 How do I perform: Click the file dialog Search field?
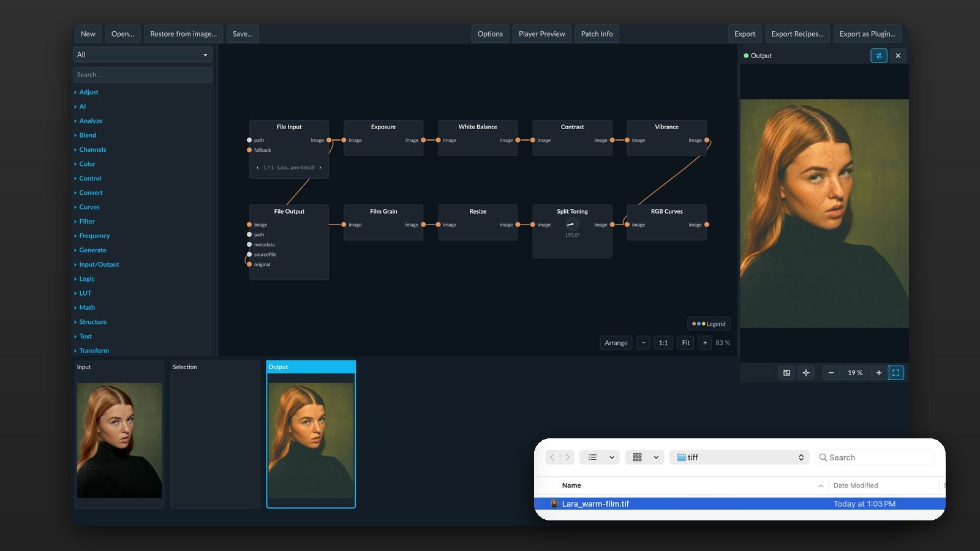tap(875, 457)
